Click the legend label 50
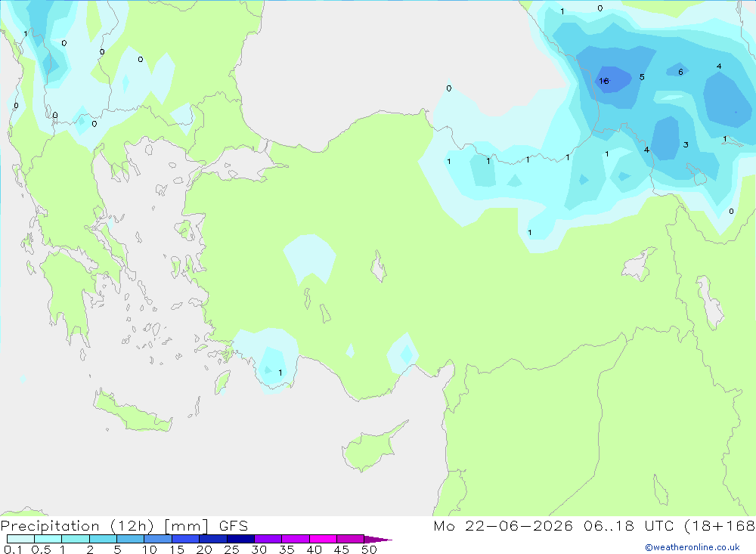The height and width of the screenshot is (554, 756). (369, 549)
